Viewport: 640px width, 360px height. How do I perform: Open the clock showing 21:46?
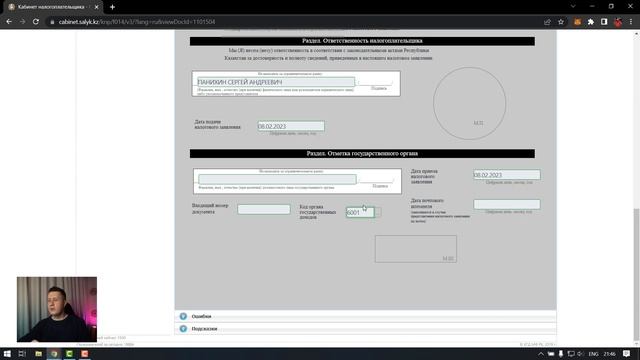click(609, 354)
